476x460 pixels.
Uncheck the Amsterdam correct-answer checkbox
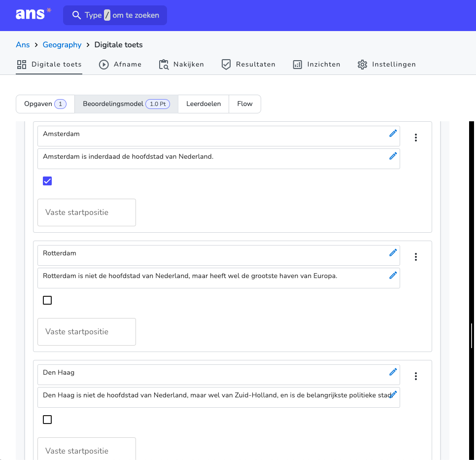(x=47, y=181)
